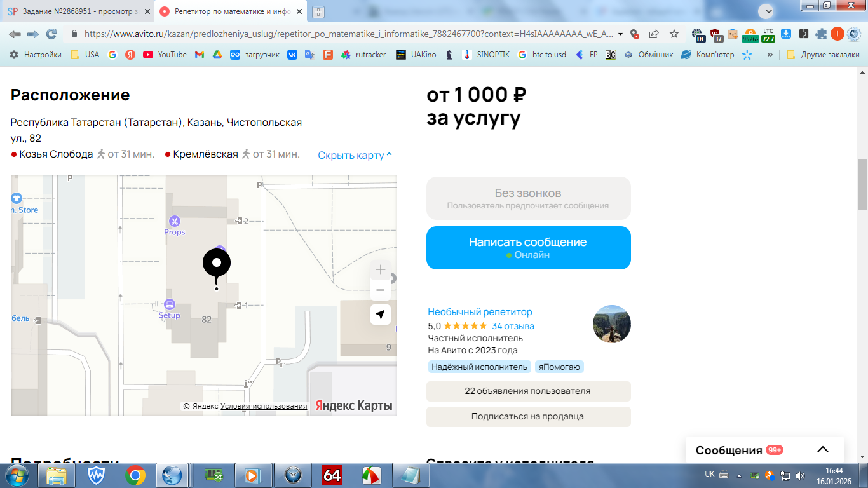Reload the page with the refresh icon

coord(51,34)
